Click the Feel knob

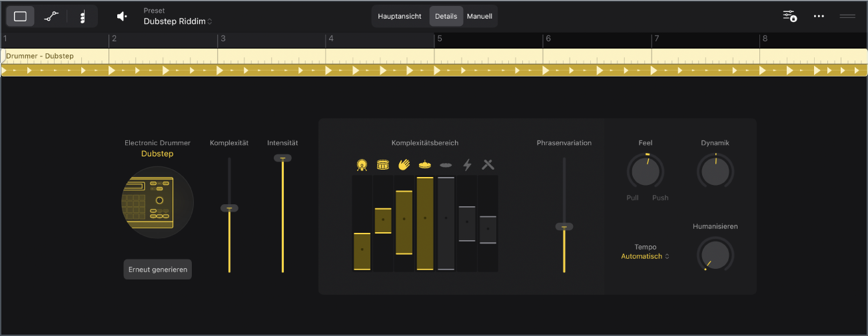[x=645, y=172]
